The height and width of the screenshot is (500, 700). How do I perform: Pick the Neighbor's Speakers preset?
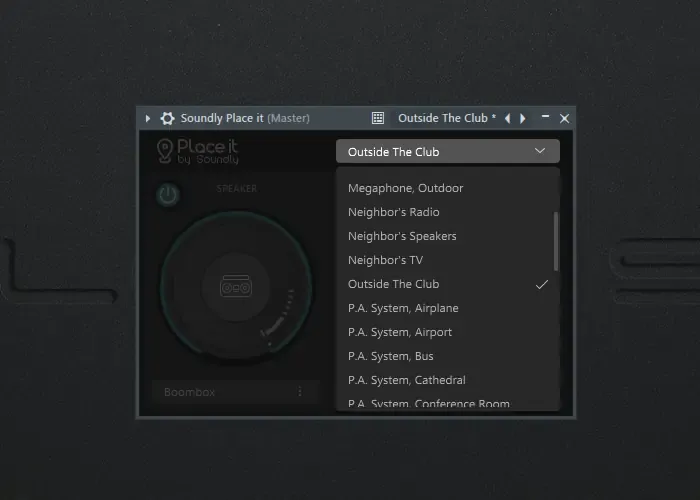pos(448,236)
